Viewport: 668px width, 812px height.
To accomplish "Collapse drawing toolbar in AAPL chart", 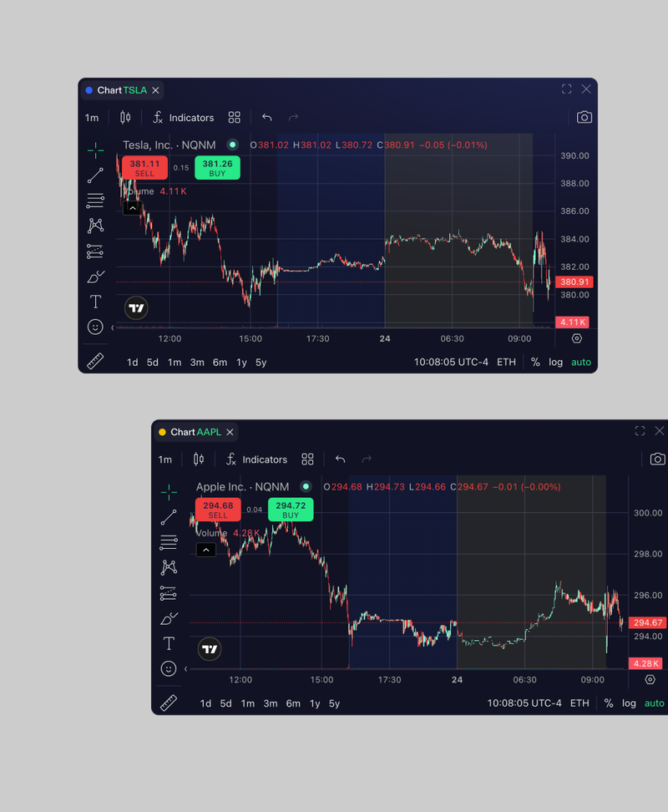I will click(185, 668).
